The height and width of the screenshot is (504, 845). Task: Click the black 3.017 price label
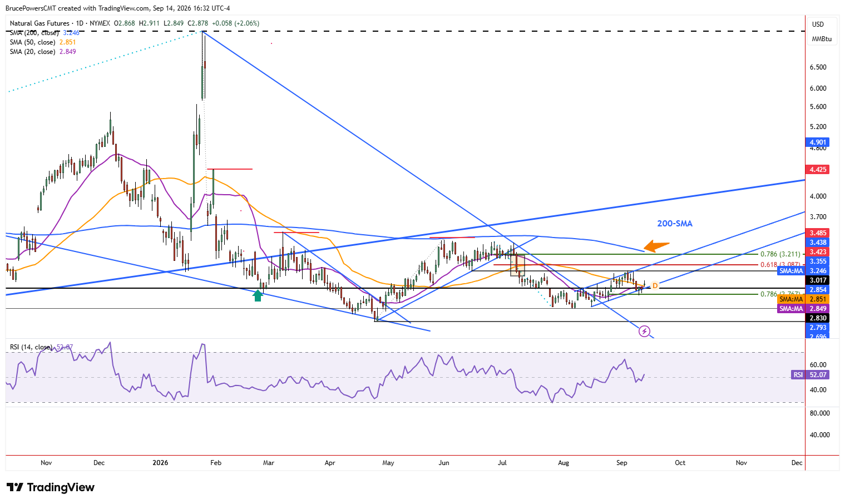coord(818,280)
